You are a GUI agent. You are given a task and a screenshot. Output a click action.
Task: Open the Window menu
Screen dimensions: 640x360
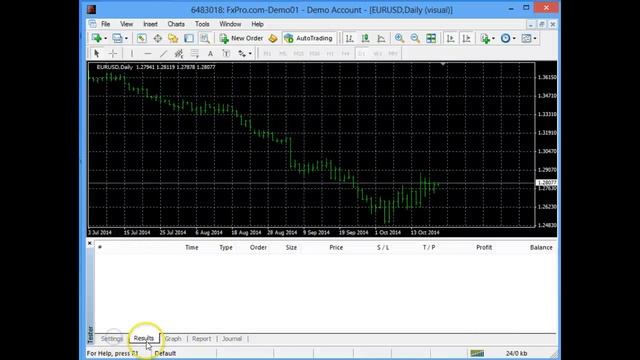230,24
